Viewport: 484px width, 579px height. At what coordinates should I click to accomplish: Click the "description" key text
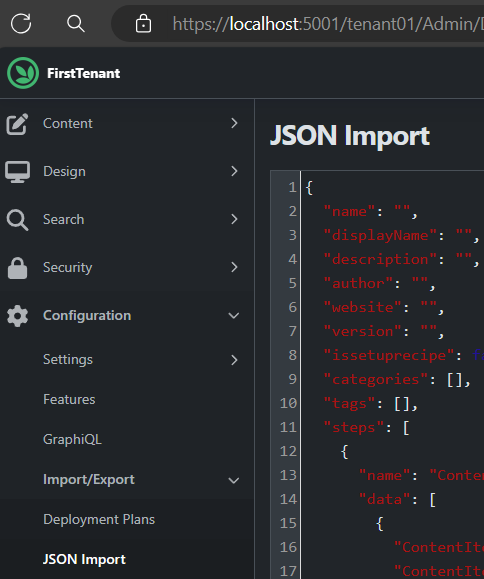[x=380, y=260]
